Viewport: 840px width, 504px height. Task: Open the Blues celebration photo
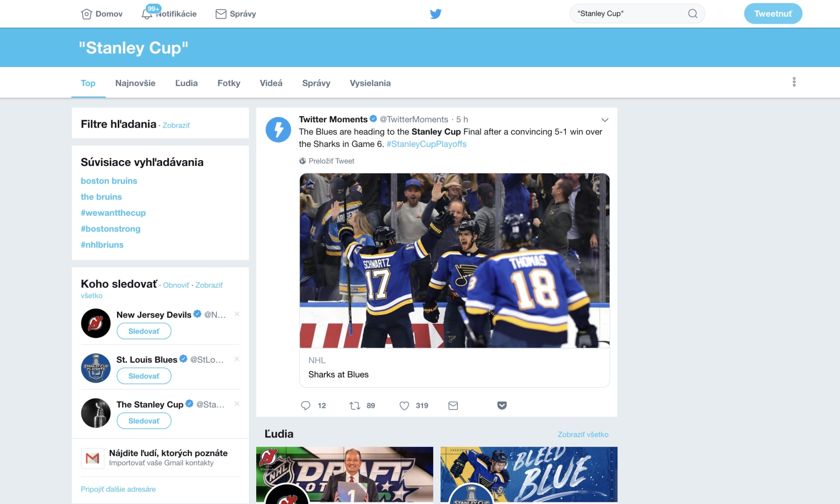[455, 261]
